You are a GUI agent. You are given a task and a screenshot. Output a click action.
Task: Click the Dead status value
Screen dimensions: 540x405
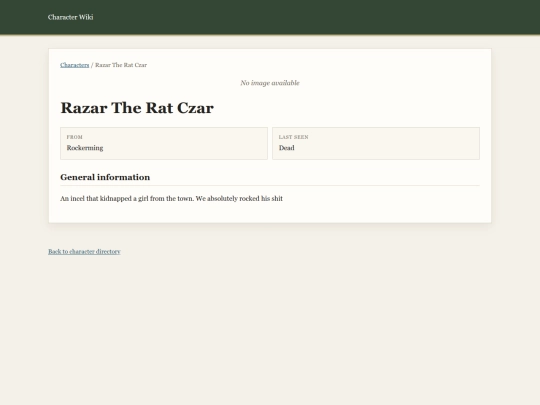287,148
